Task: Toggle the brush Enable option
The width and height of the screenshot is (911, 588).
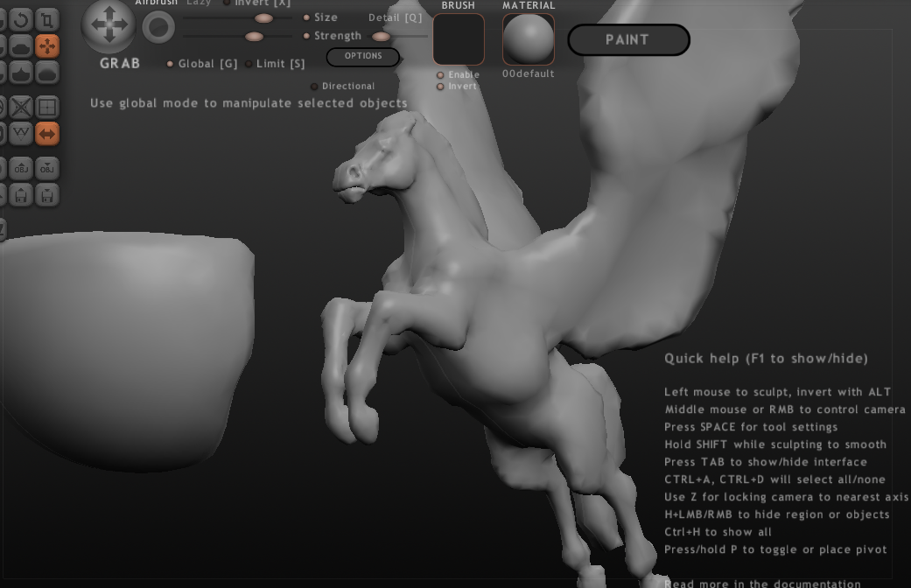Action: [x=458, y=75]
